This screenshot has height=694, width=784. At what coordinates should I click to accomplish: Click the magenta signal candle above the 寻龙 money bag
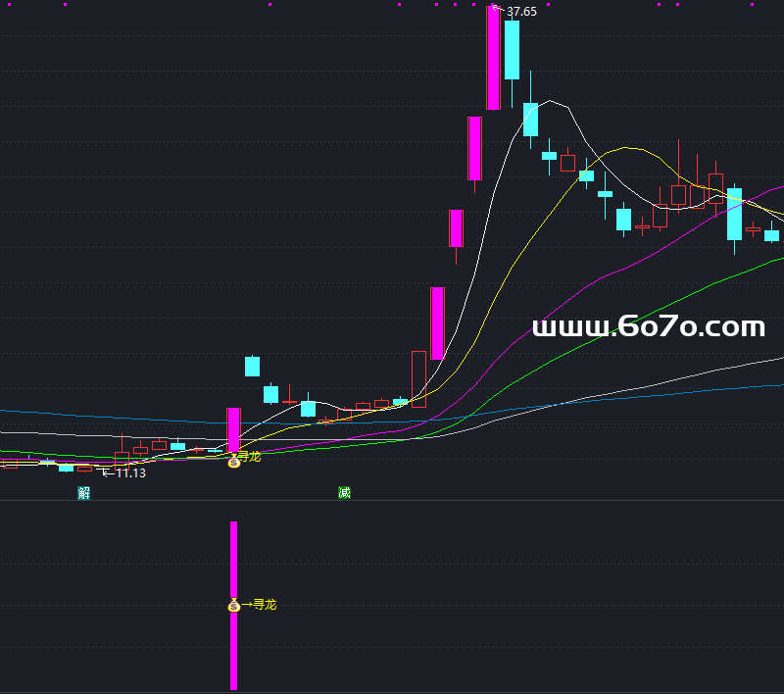pos(233,430)
